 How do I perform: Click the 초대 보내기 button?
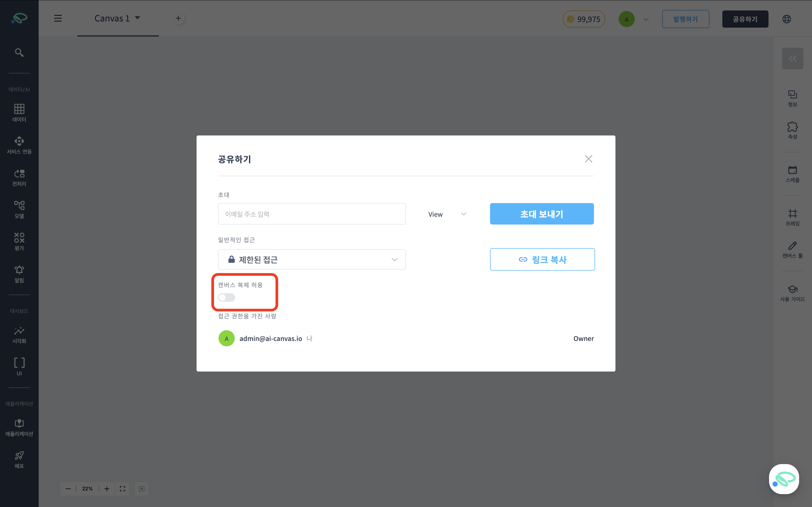point(542,214)
